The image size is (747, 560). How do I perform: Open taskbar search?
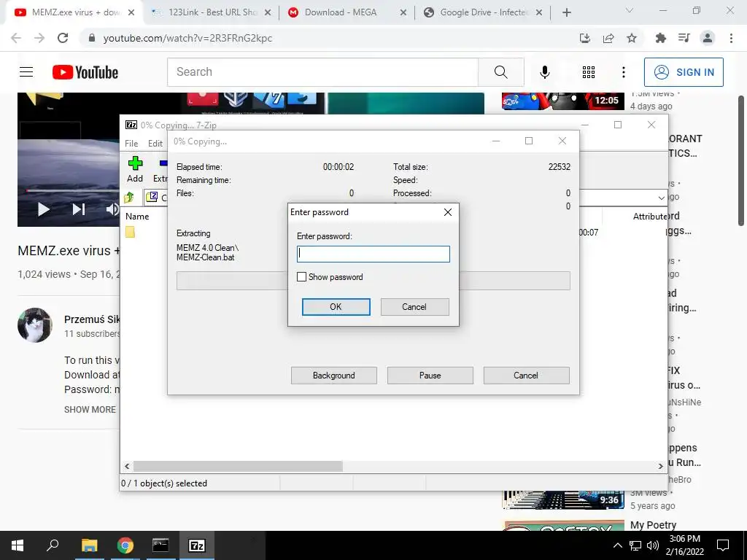pos(53,545)
